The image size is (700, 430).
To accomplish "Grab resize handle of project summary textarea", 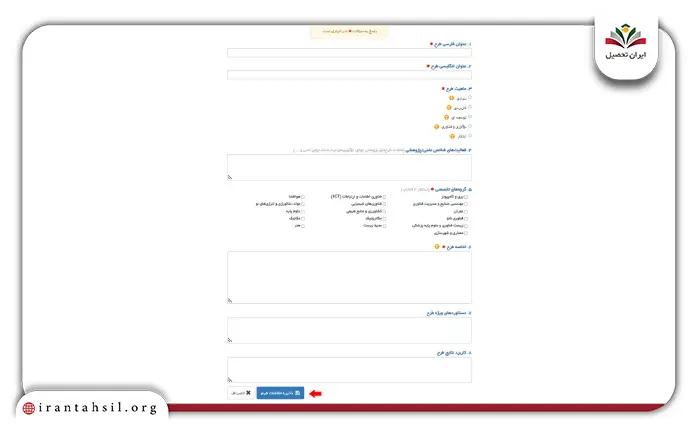I will tap(230, 301).
